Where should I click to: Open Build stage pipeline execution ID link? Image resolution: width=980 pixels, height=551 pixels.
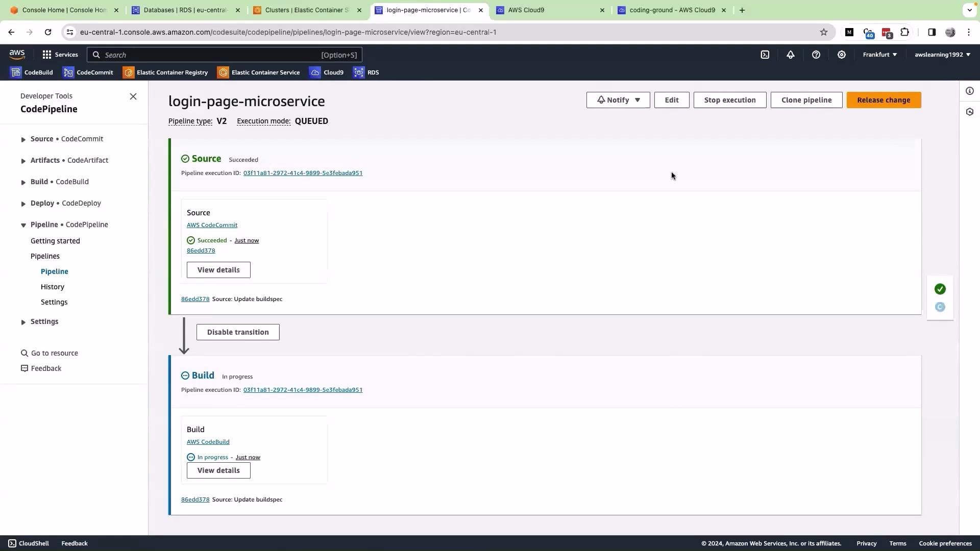click(303, 390)
